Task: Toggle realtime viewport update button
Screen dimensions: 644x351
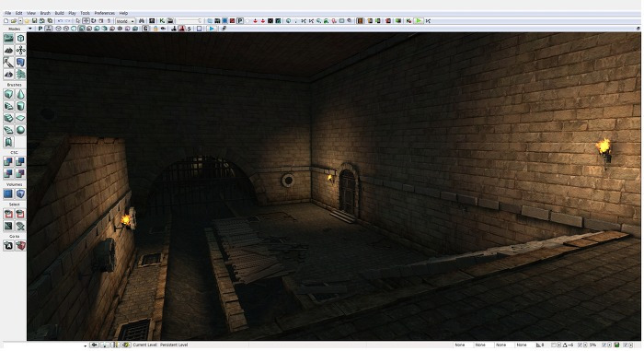Action: coord(49,29)
